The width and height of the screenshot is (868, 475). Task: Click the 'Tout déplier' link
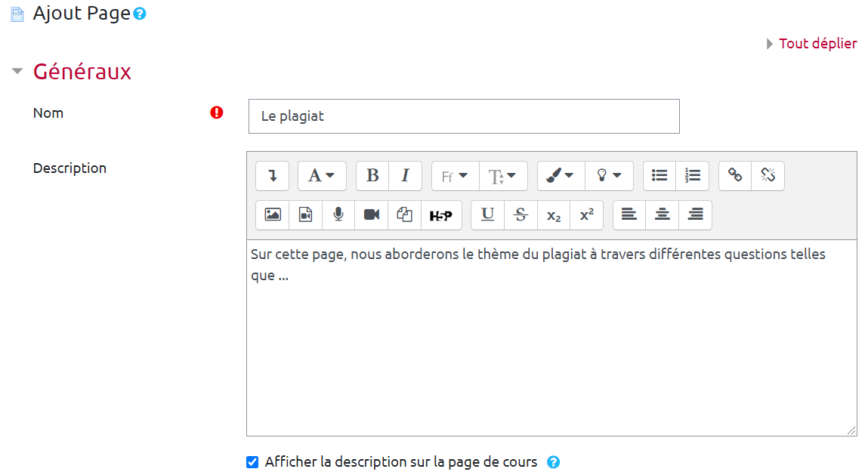coord(817,44)
